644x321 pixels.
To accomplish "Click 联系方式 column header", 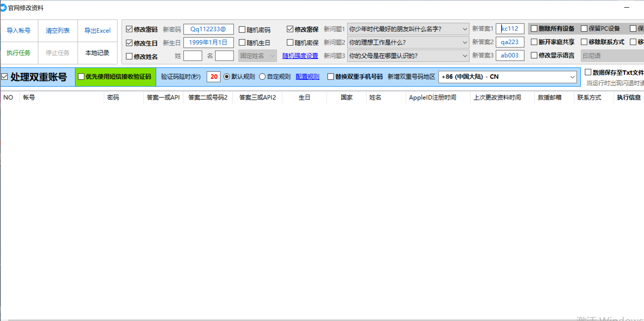I will (x=594, y=97).
